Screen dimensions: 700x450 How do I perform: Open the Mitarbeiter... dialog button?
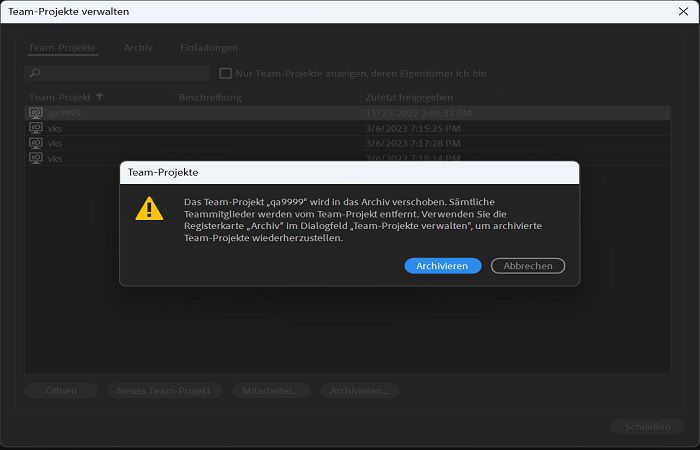tap(271, 391)
